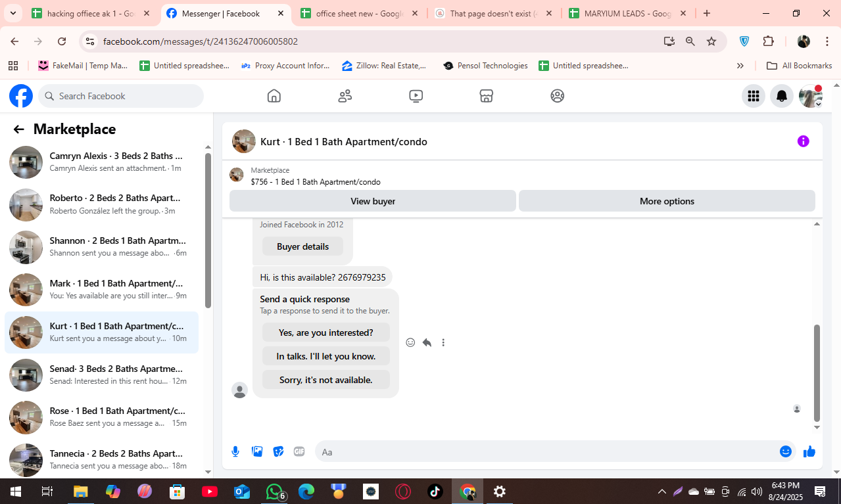Open Tannecia 2 Beds 2 Baths conversation
The image size is (841, 504).
pyautogui.click(x=102, y=459)
